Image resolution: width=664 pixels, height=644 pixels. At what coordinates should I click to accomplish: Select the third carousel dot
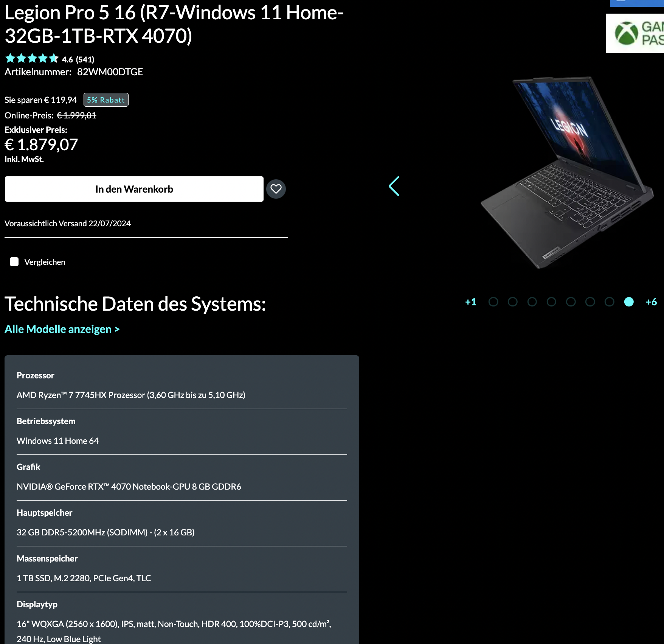(x=532, y=302)
